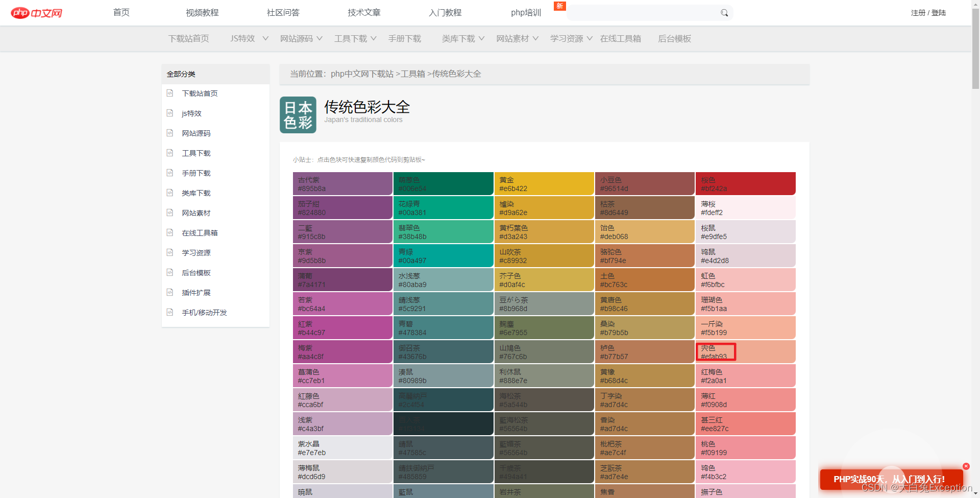This screenshot has height=498, width=980.
Task: Click the file icon beside js特效
Action: [x=170, y=113]
